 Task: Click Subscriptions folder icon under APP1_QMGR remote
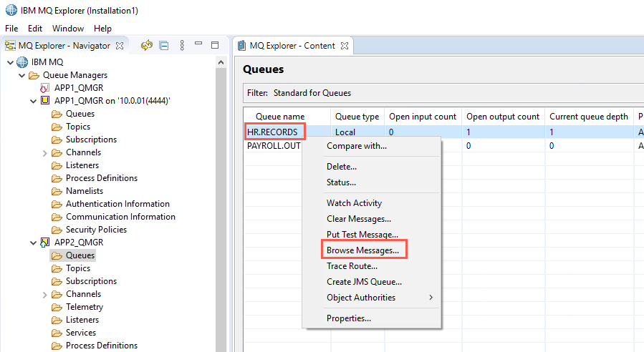[57, 140]
